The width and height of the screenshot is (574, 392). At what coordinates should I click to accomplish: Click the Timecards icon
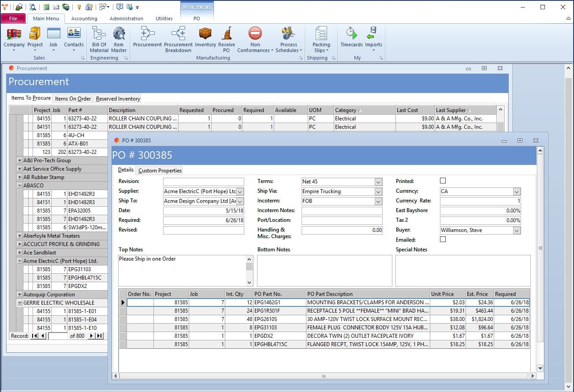point(351,34)
